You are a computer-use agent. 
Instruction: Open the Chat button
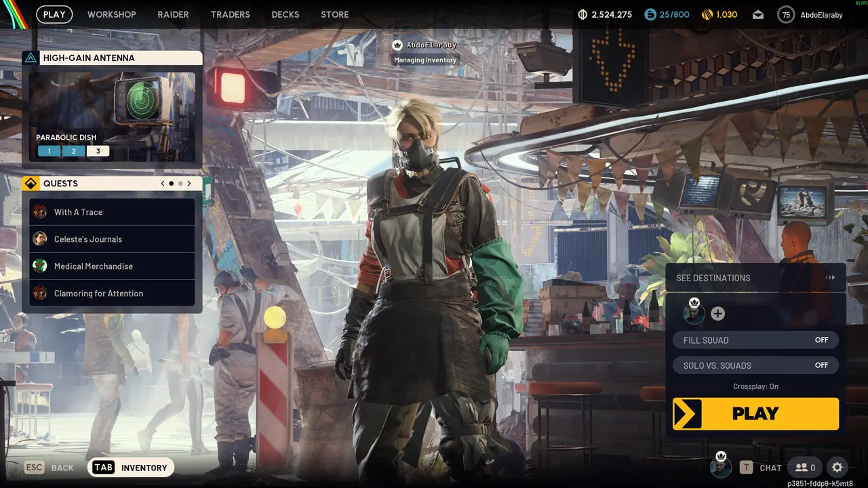(x=760, y=468)
